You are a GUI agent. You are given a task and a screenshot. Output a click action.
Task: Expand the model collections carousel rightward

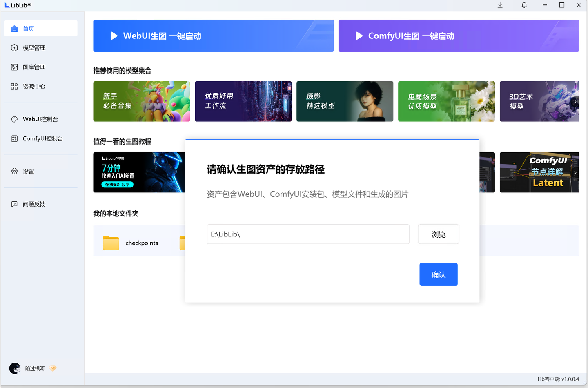575,101
